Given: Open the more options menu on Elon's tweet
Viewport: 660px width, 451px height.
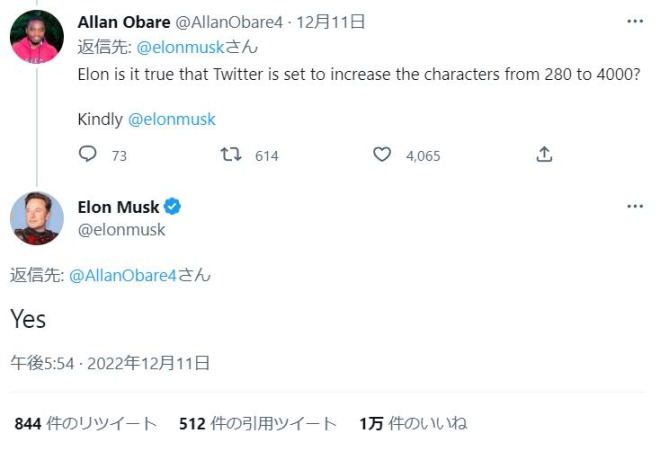Looking at the screenshot, I should [635, 206].
